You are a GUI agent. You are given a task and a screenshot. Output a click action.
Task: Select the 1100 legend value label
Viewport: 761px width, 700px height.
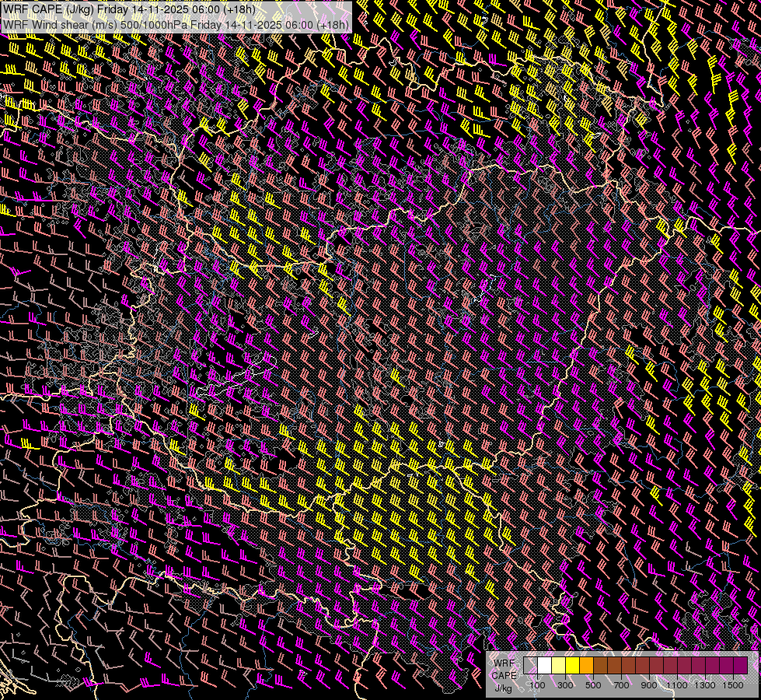pyautogui.click(x=677, y=685)
